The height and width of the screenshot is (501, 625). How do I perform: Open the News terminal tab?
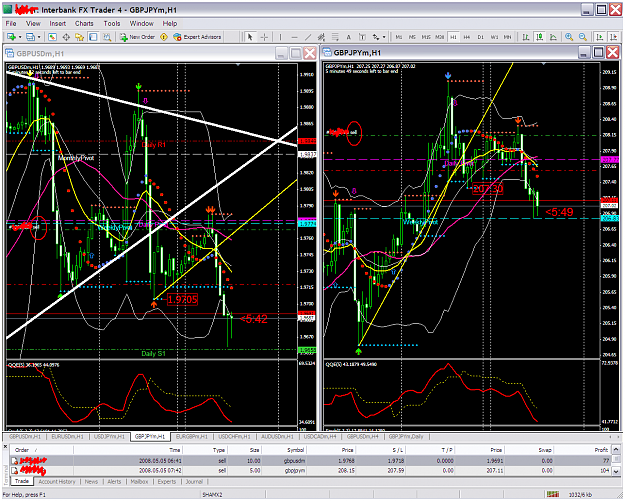coord(91,481)
